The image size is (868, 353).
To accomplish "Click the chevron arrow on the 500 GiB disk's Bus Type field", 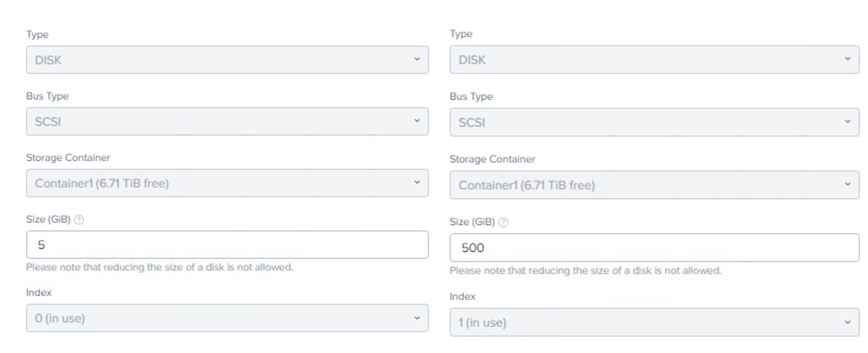I will pos(848,122).
